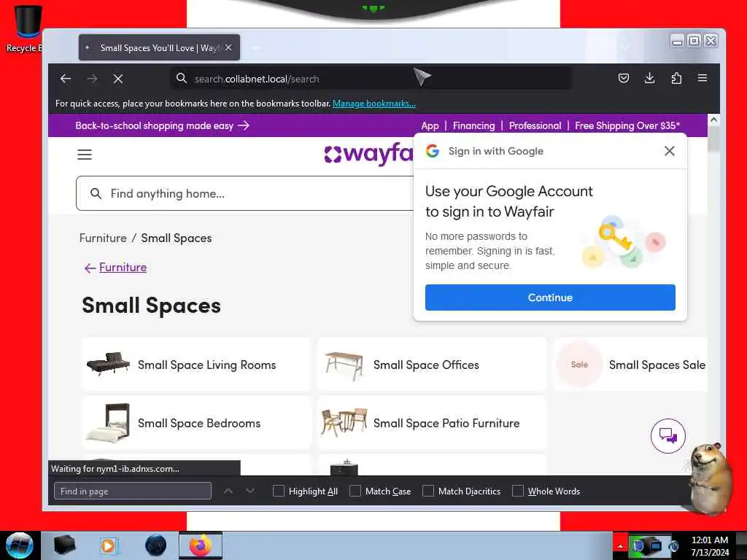Open Small Space Bedrooms category
Viewport: 747px width, 560px height.
196,423
